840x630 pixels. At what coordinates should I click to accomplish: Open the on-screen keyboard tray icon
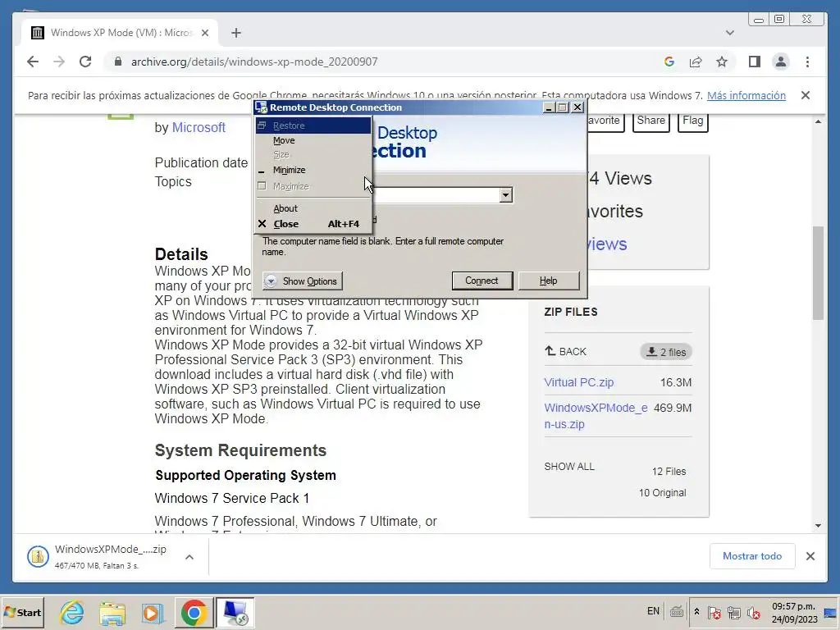pyautogui.click(x=677, y=612)
